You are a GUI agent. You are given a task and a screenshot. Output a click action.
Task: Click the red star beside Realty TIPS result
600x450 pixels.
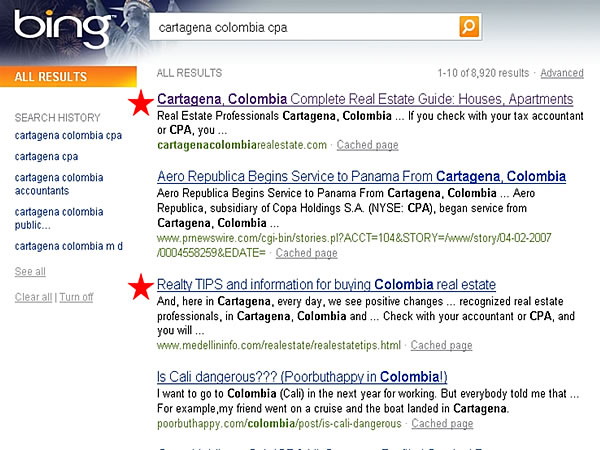[142, 287]
